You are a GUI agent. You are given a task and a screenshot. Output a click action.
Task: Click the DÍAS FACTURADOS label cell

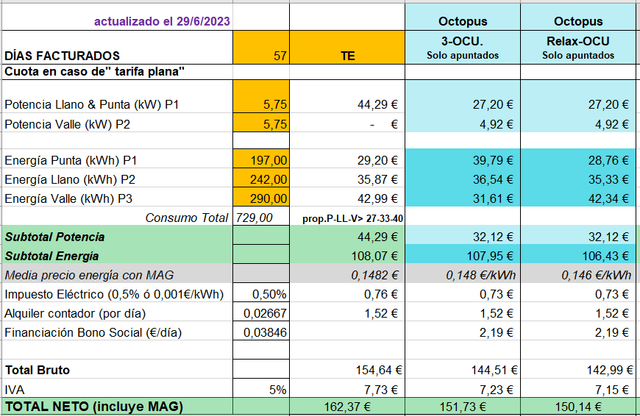pyautogui.click(x=117, y=47)
